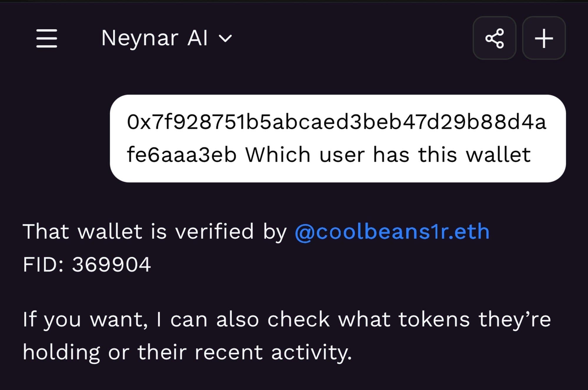Click the 'FID:' label
Image resolution: width=588 pixels, height=390 pixels.
[43, 265]
